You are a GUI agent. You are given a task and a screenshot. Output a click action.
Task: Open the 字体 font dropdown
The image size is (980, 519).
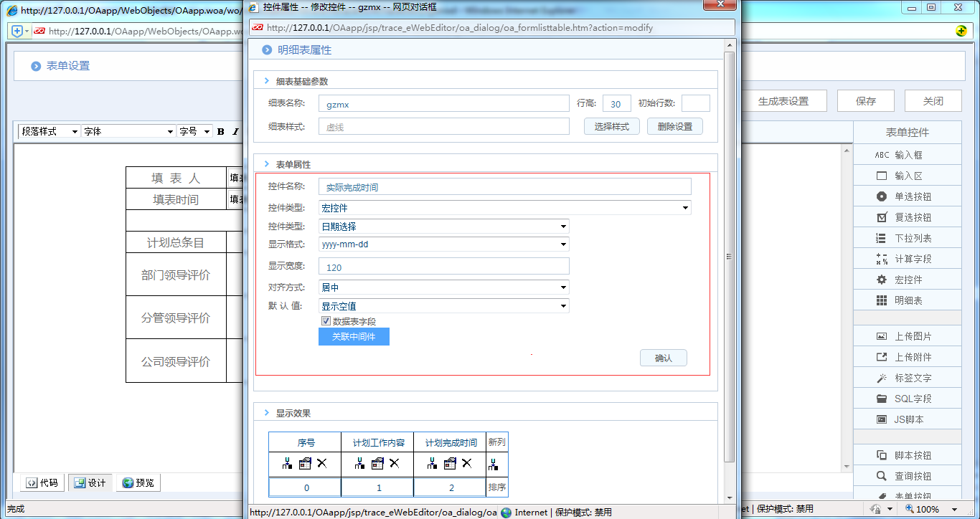(x=128, y=131)
